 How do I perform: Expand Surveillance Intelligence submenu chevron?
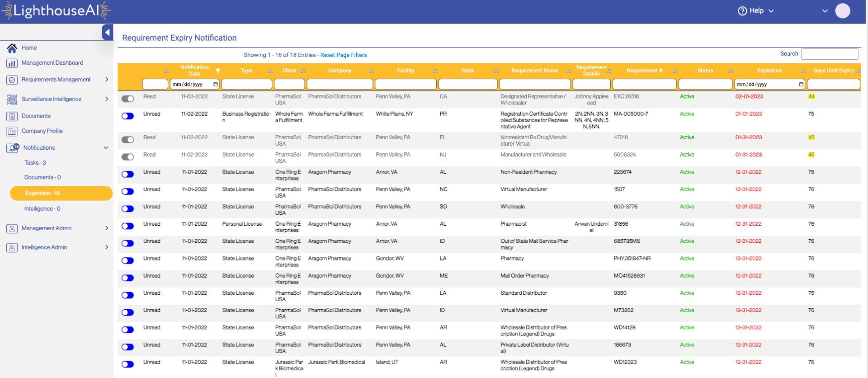point(107,99)
